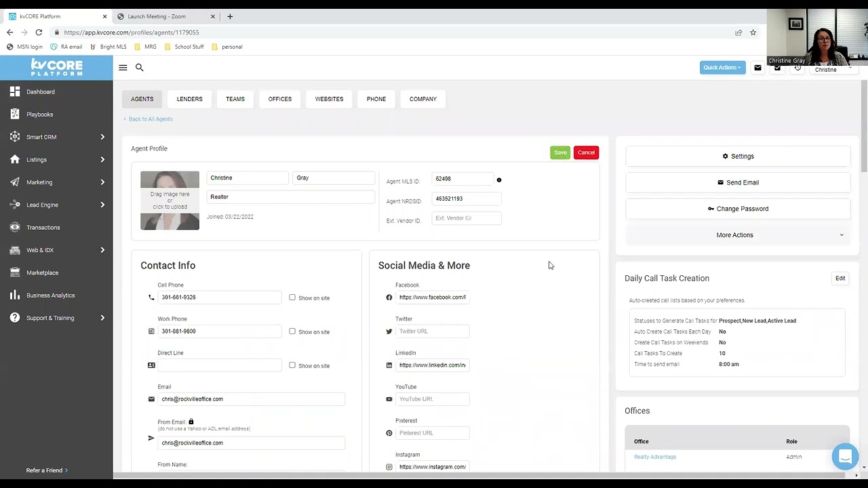Click the Send Email button
The height and width of the screenshot is (488, 868).
(738, 182)
